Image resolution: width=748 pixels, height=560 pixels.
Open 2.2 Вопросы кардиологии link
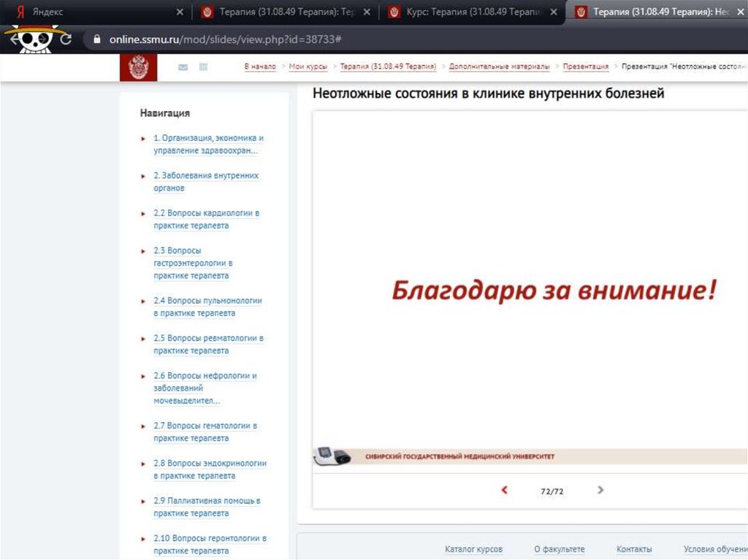click(x=207, y=219)
